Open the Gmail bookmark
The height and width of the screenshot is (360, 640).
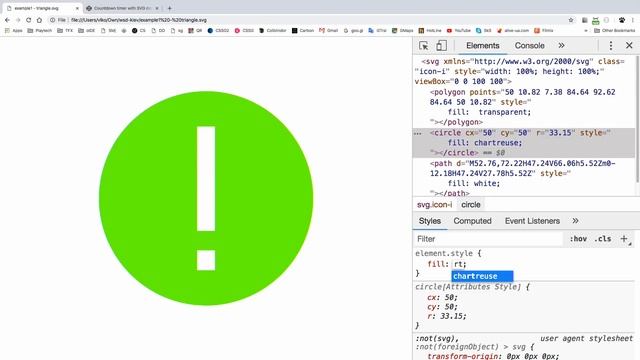click(x=329, y=31)
